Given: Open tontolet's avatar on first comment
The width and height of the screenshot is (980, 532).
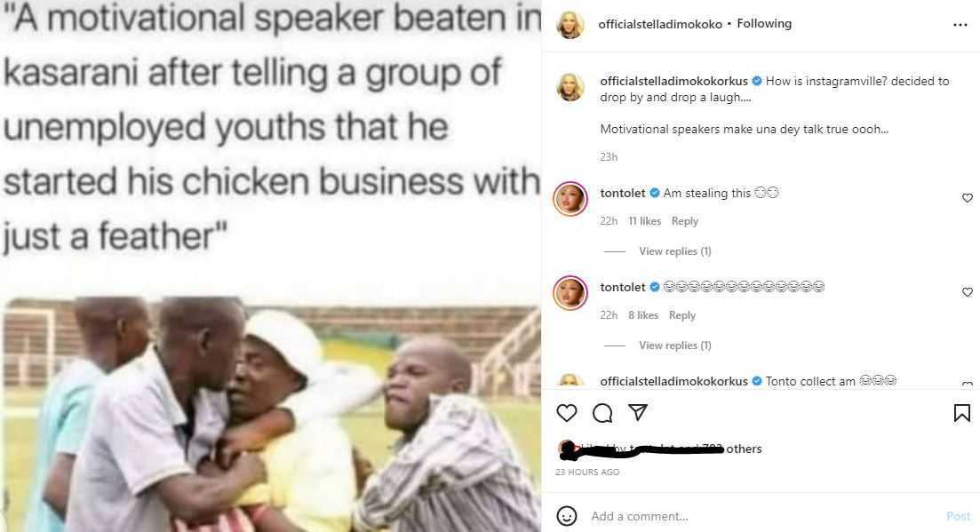Looking at the screenshot, I should point(570,199).
